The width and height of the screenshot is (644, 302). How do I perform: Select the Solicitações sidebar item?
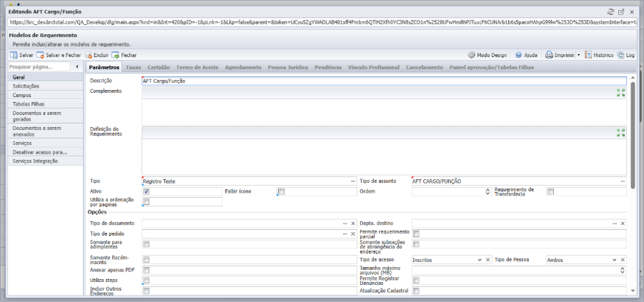tap(46, 86)
